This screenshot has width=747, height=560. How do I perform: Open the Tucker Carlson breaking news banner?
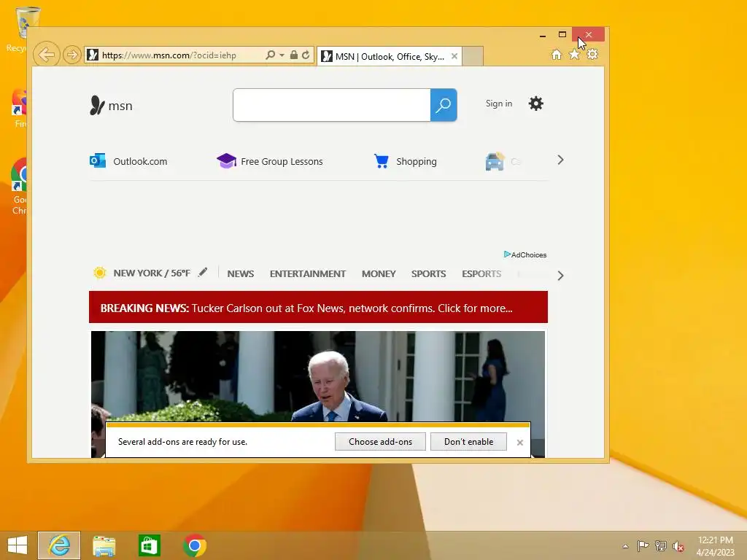[318, 307]
